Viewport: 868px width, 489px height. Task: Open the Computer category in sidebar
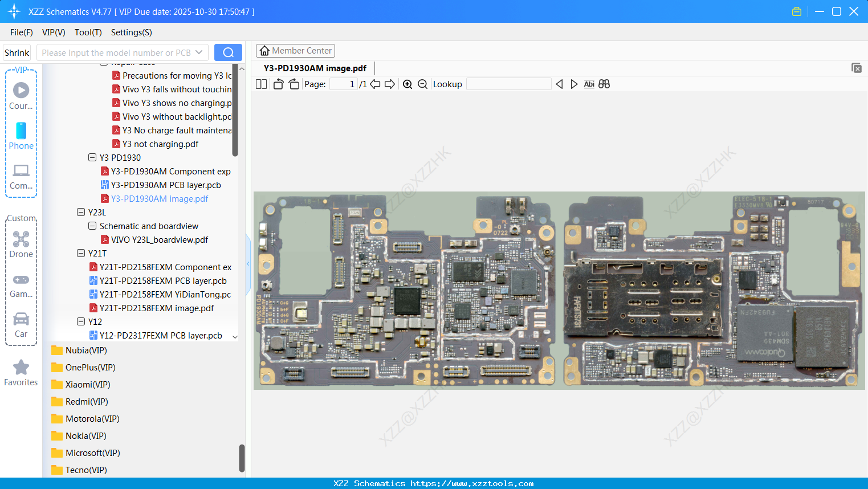click(x=21, y=176)
